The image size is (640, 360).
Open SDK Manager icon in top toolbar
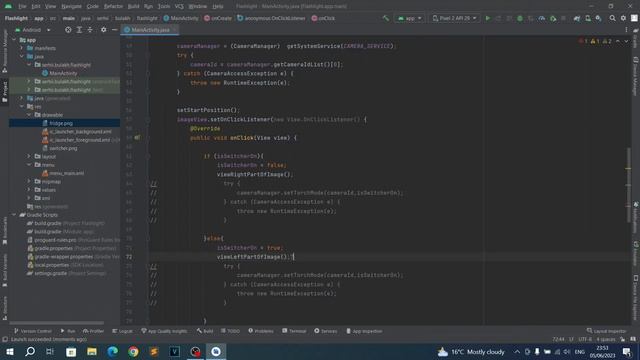pyautogui.click(x=598, y=18)
